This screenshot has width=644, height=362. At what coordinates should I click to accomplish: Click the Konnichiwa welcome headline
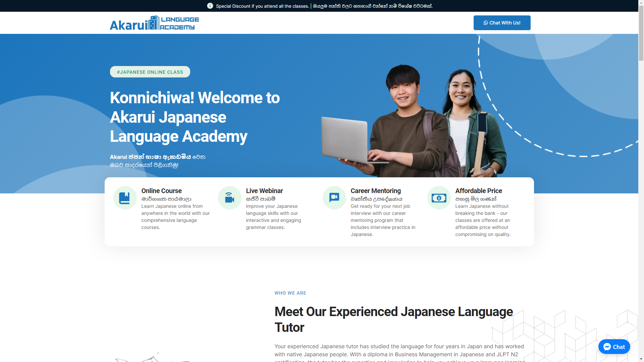[195, 117]
